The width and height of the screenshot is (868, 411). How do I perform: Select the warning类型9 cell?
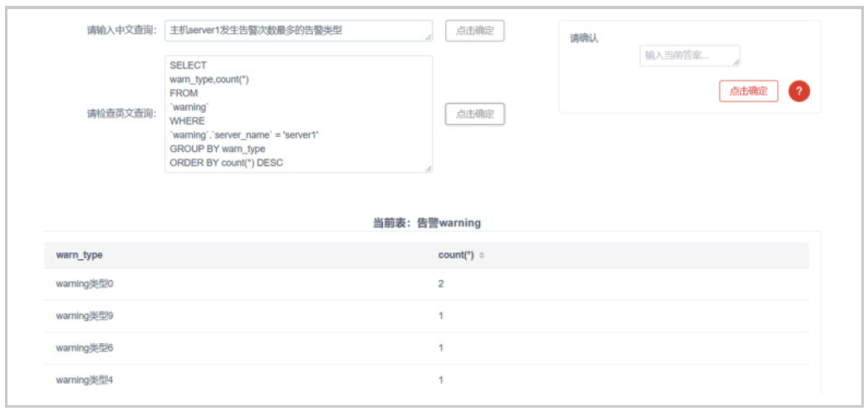coord(85,316)
